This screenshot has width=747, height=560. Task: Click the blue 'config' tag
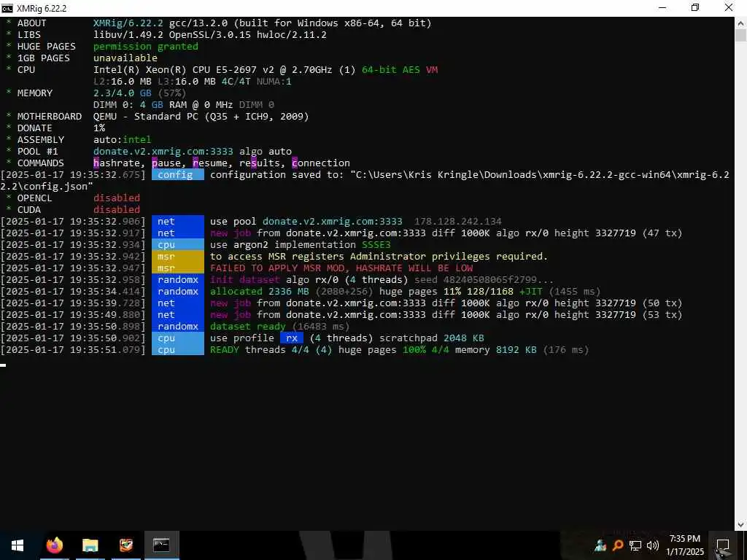coord(178,175)
